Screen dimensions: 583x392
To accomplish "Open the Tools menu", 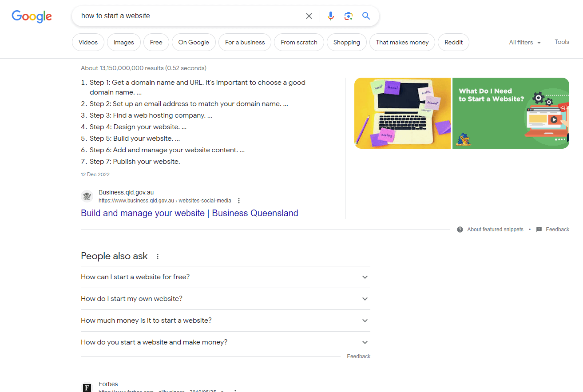I will click(x=561, y=41).
